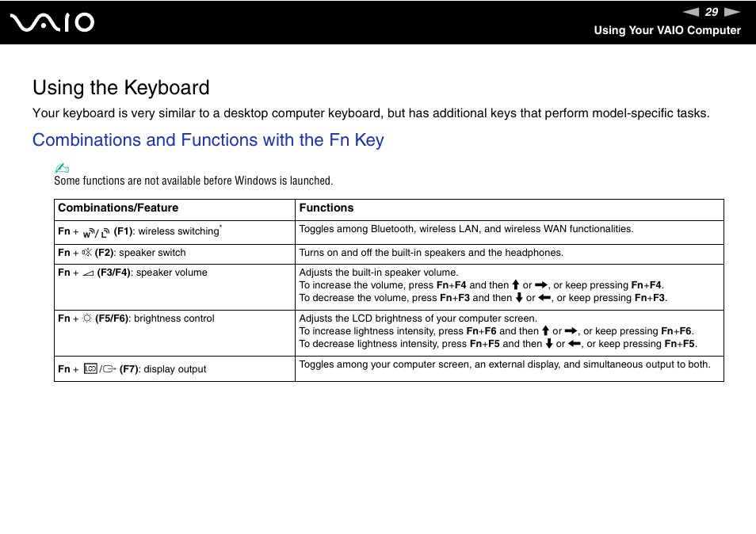The height and width of the screenshot is (534, 756).
Task: Click the speaker mute icon in the F2 row
Action: coord(87,253)
